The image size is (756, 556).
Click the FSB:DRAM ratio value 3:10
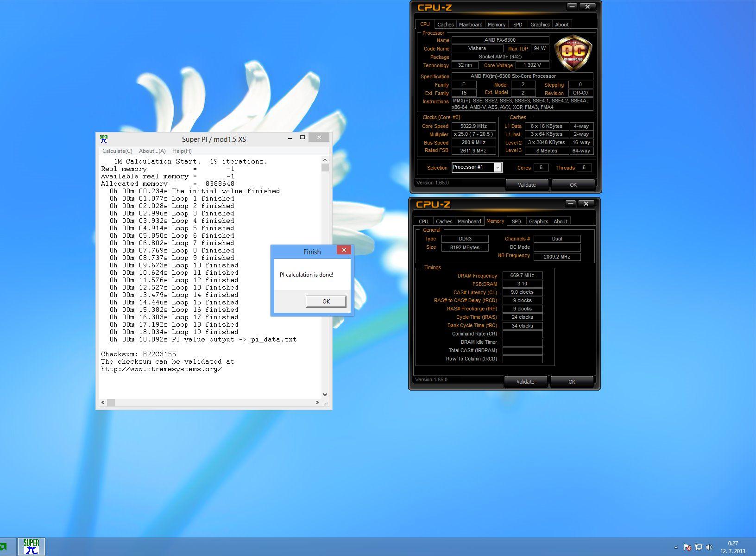pos(522,284)
